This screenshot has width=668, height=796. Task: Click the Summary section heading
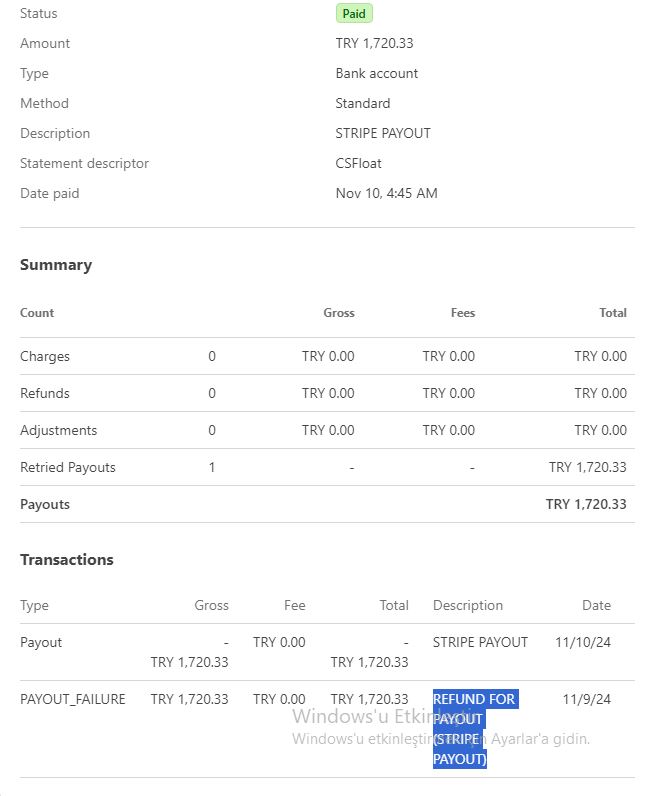[x=56, y=265]
